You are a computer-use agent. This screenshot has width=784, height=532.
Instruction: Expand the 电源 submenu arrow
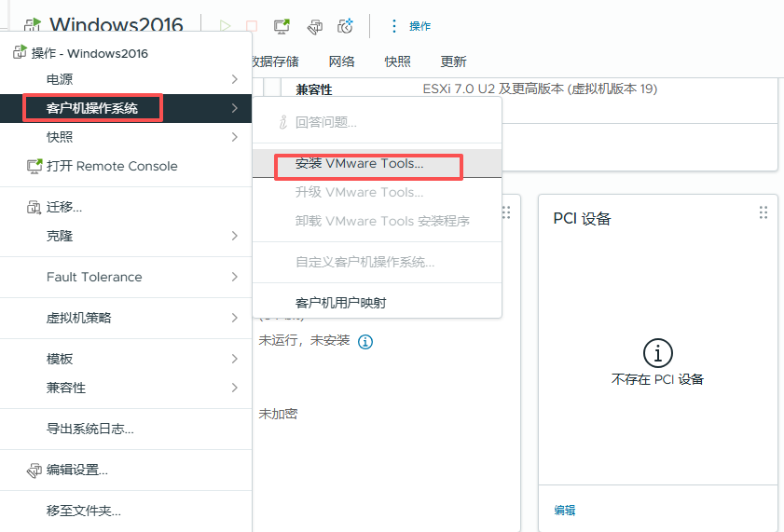(x=235, y=79)
